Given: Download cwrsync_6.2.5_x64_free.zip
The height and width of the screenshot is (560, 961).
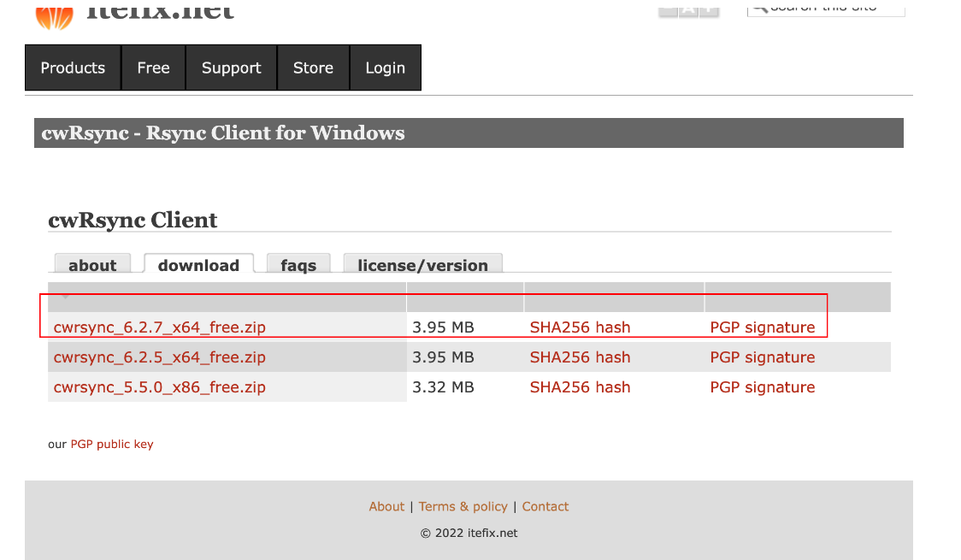Looking at the screenshot, I should pos(159,357).
